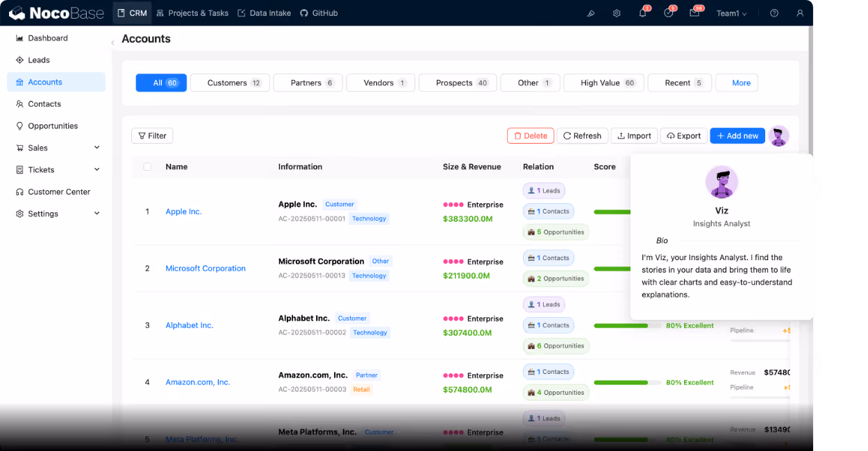
Task: Open the mail envelope icon
Action: (x=694, y=13)
